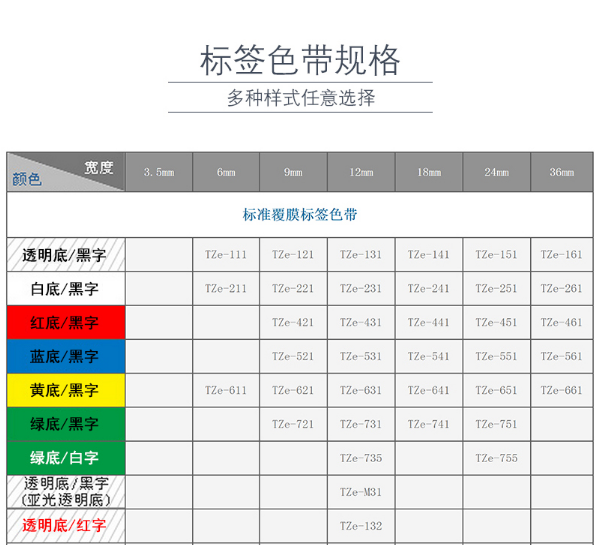Screen dimensions: 601x545
Task: Click cell TZe-561
Action: [x=562, y=356]
